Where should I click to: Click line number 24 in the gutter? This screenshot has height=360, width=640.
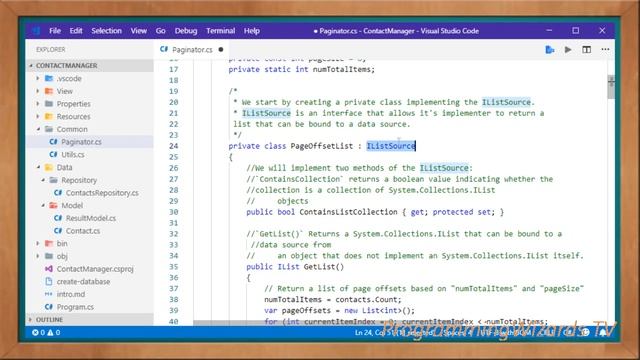click(174, 146)
